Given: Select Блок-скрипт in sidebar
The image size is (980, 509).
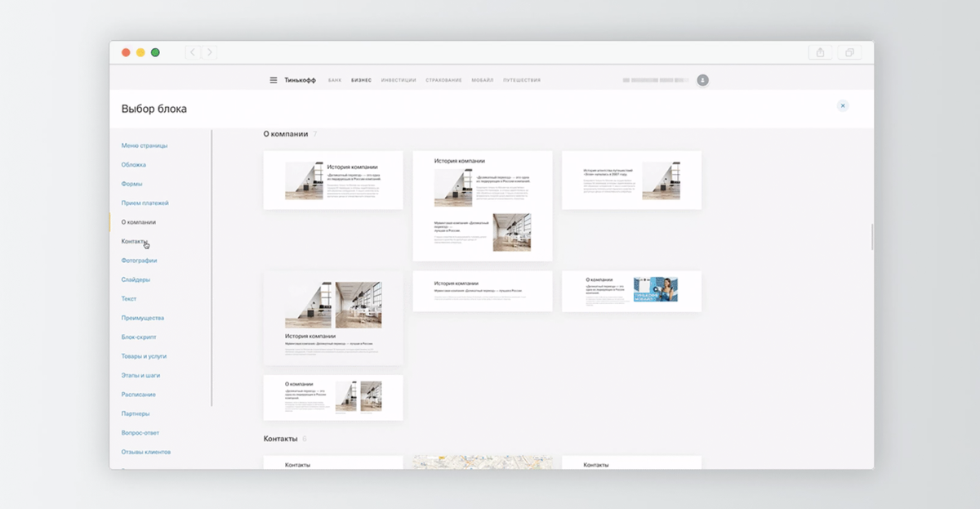Looking at the screenshot, I should (139, 337).
